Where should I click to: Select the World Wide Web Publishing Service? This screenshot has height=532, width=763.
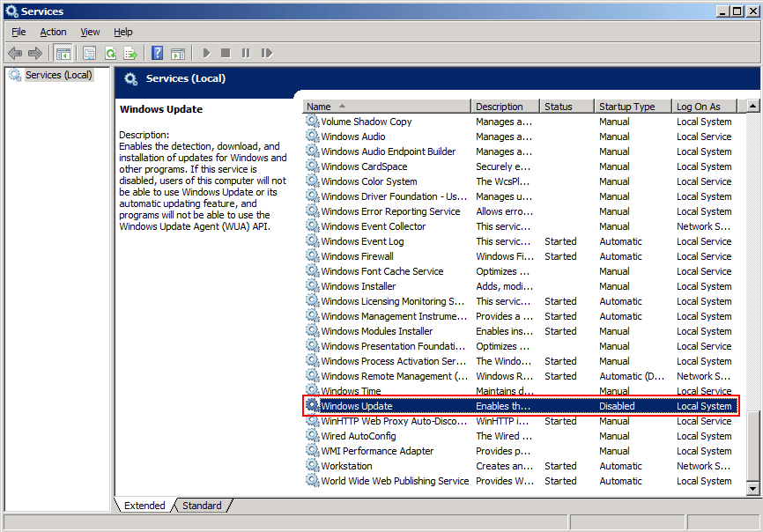pyautogui.click(x=395, y=481)
